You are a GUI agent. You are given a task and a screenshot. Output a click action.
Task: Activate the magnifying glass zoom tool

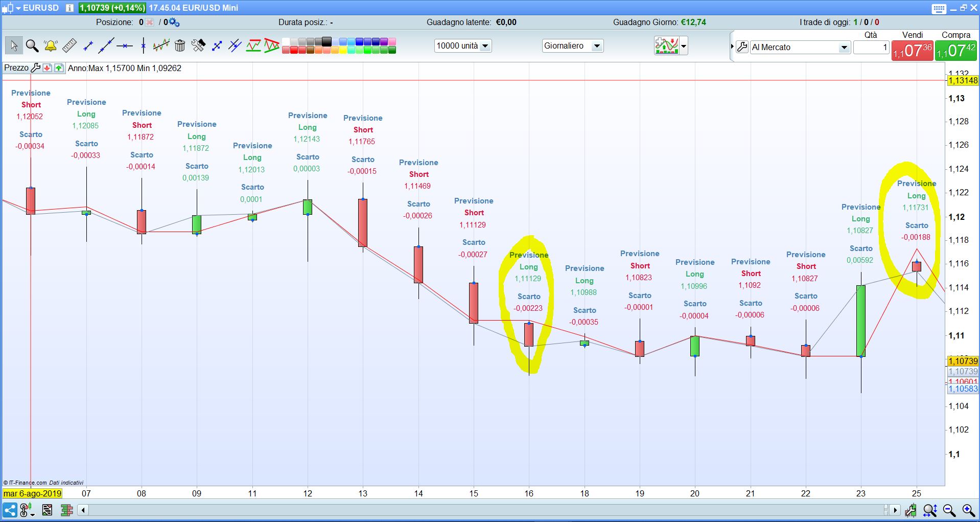32,46
